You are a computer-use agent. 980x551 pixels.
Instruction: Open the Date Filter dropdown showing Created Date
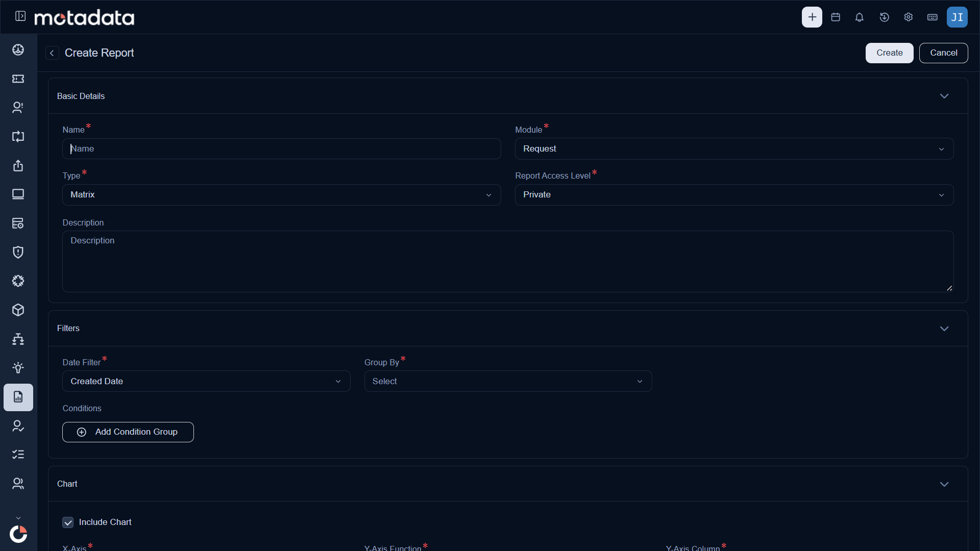tap(206, 381)
